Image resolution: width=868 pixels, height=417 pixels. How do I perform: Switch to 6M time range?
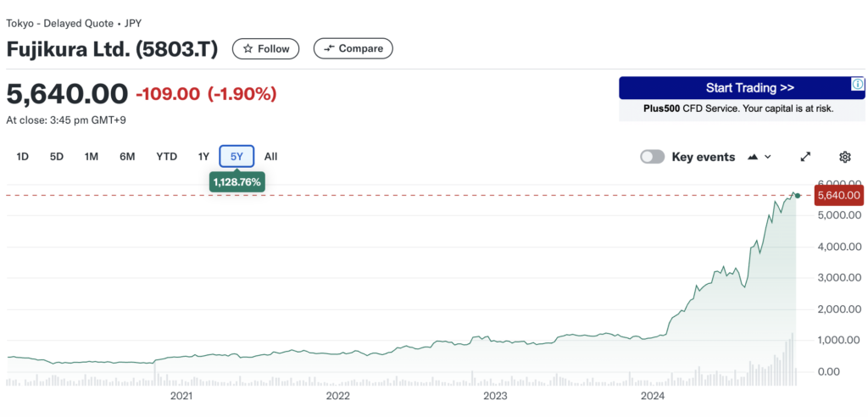click(x=127, y=157)
